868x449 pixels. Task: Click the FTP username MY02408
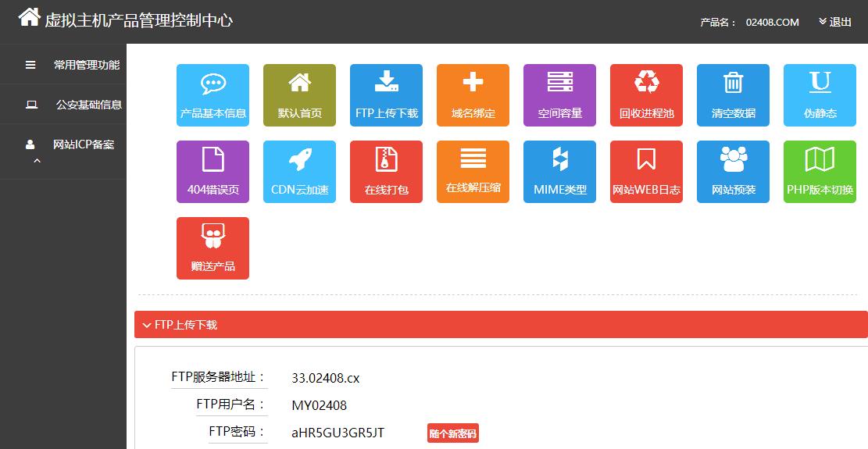(x=320, y=405)
